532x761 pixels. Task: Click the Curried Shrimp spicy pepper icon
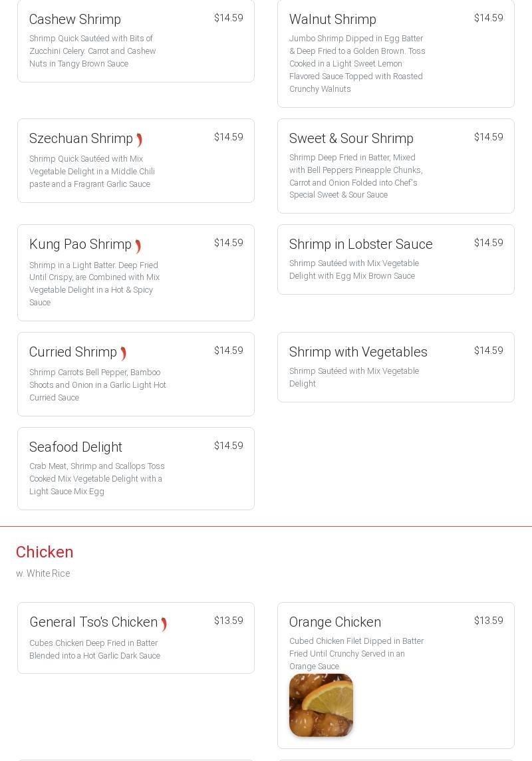click(x=124, y=353)
